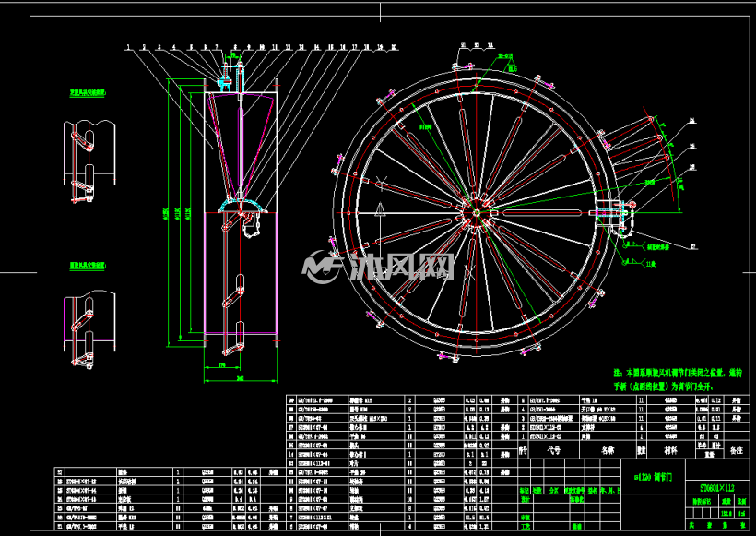
Task: Click the green note line starting with "手柄"
Action: click(663, 387)
